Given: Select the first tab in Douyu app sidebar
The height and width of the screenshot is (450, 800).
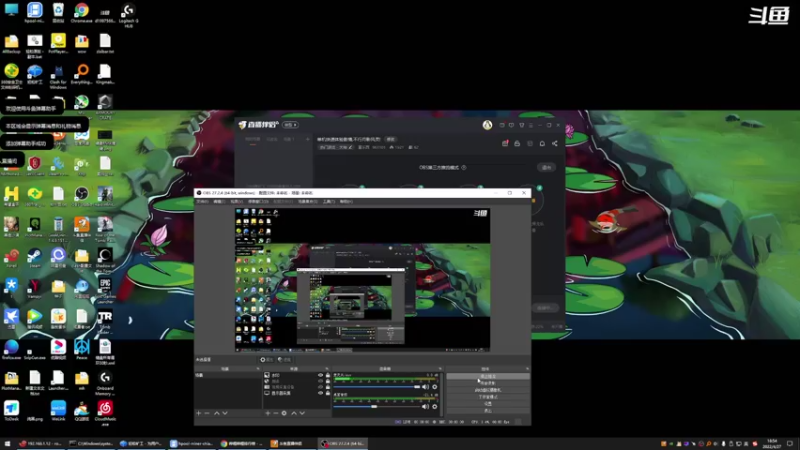Looking at the screenshot, I should pos(253,139).
